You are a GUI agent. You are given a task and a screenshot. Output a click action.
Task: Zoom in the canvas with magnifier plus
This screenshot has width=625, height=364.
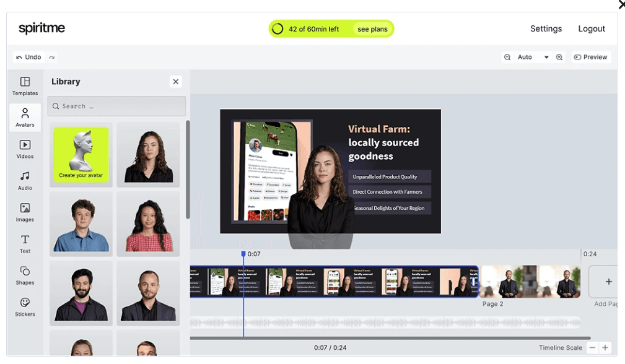pyautogui.click(x=559, y=58)
